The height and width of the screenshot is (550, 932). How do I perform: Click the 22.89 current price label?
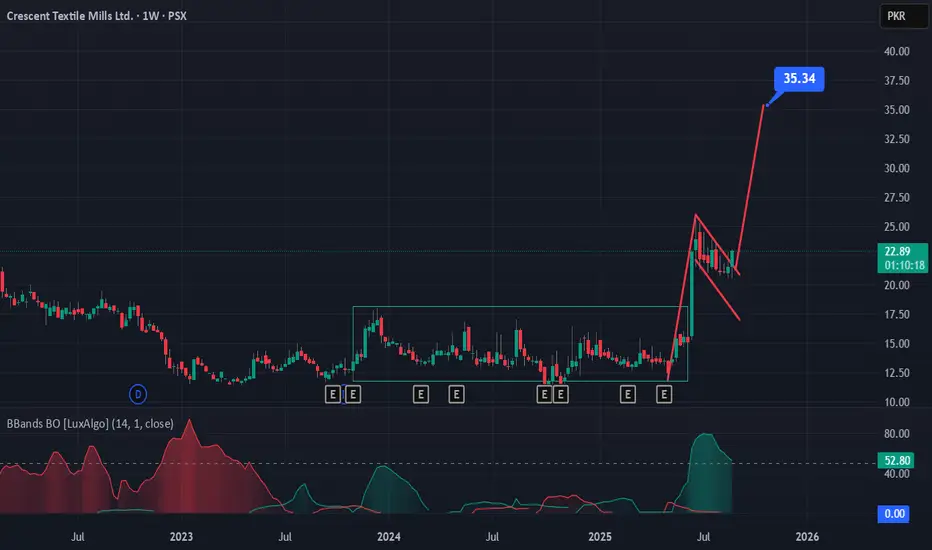[898, 251]
